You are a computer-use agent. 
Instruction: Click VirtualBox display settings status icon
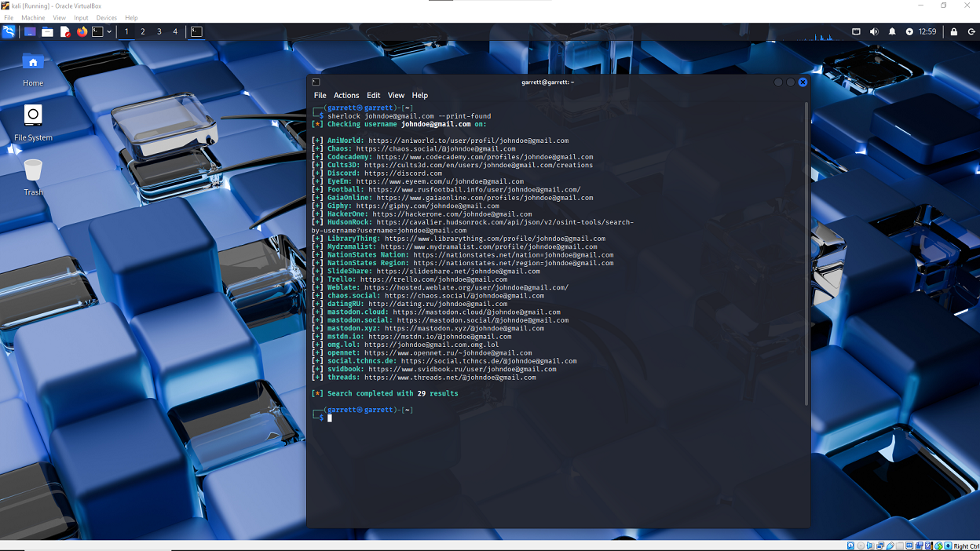pyautogui.click(x=909, y=546)
